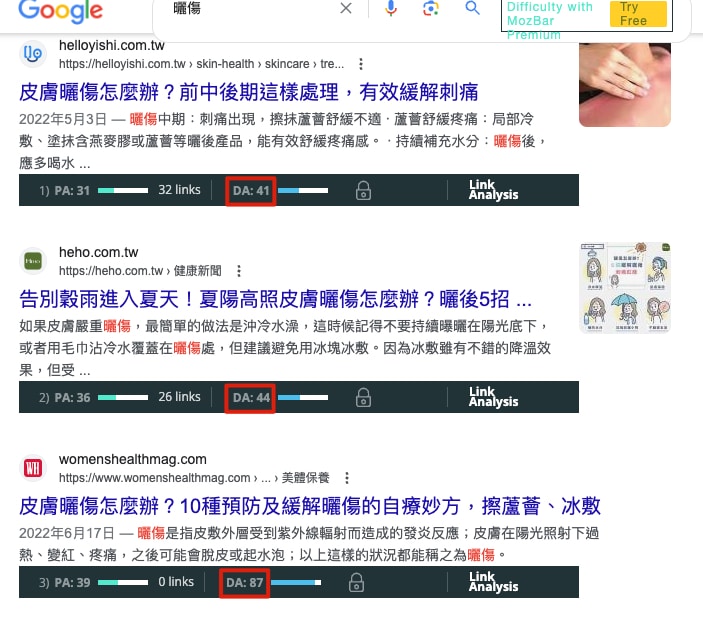
Task: Click the Try Free MozBar button
Action: 638,13
